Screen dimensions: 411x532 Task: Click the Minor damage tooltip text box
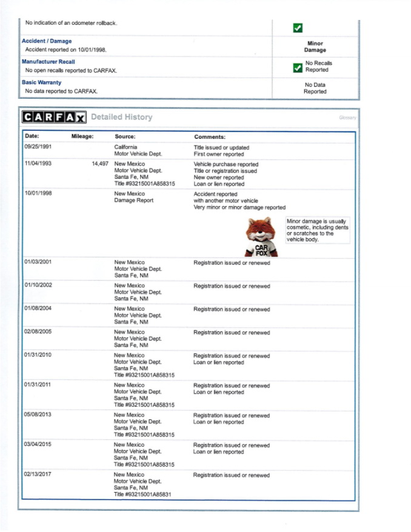(x=317, y=231)
